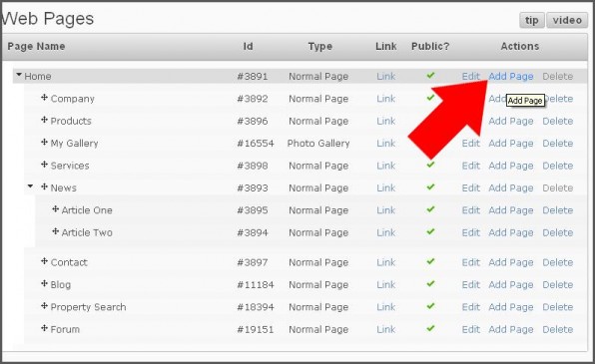Screen dimensions: 595x364
Task: Click the Id column header
Action: point(248,46)
